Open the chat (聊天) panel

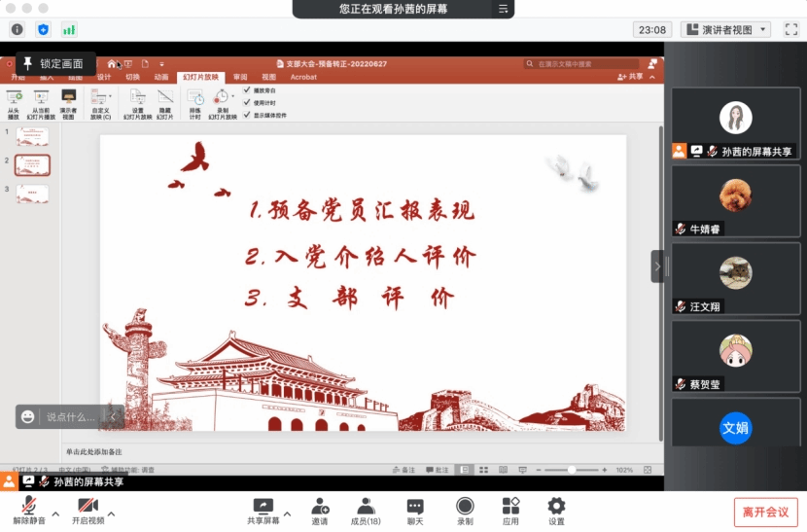click(415, 510)
